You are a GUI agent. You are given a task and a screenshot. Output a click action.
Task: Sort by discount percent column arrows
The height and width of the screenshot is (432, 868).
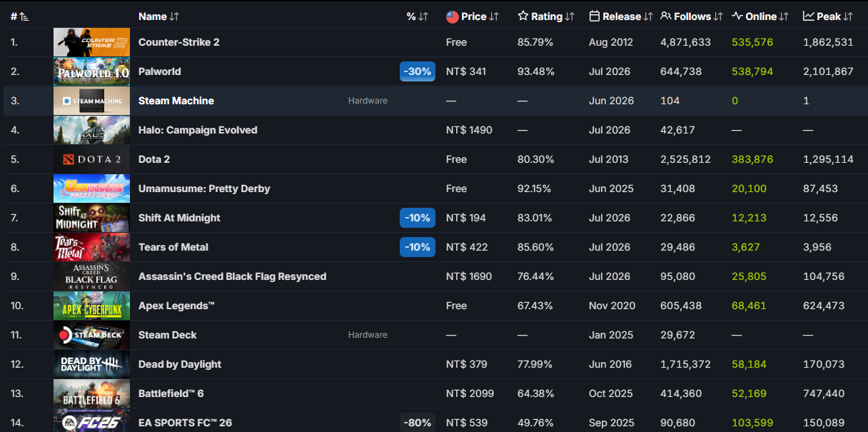[x=423, y=16]
